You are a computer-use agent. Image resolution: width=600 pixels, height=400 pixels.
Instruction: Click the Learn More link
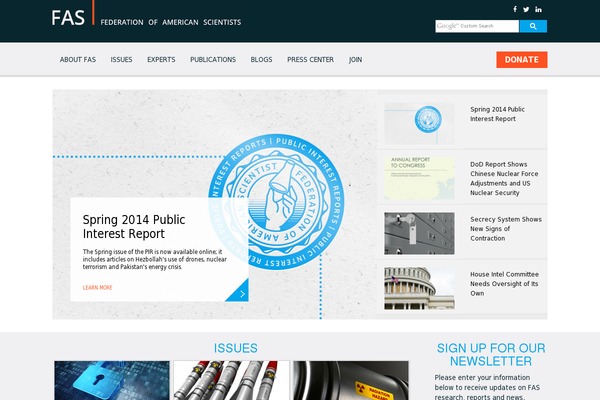(98, 287)
